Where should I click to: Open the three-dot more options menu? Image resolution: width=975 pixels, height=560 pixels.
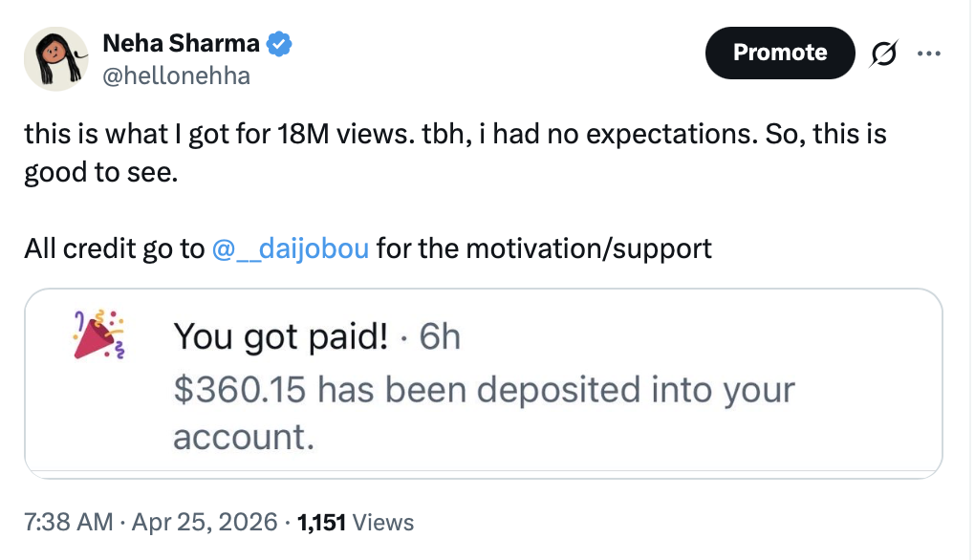[928, 53]
